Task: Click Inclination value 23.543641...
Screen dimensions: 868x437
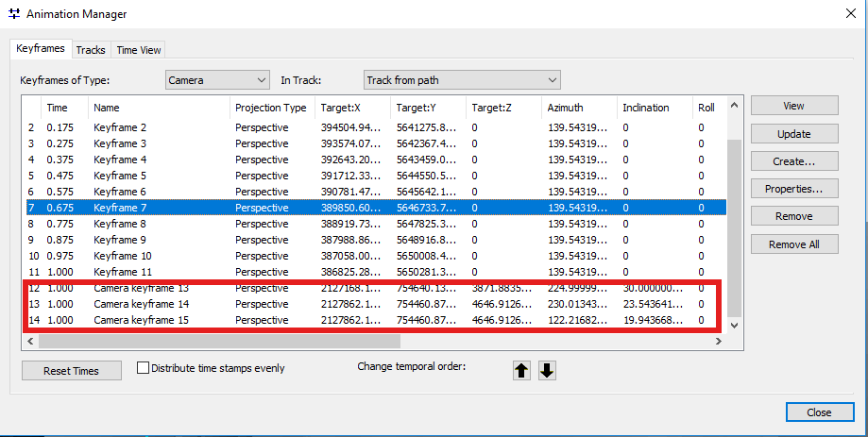Action: (x=653, y=304)
